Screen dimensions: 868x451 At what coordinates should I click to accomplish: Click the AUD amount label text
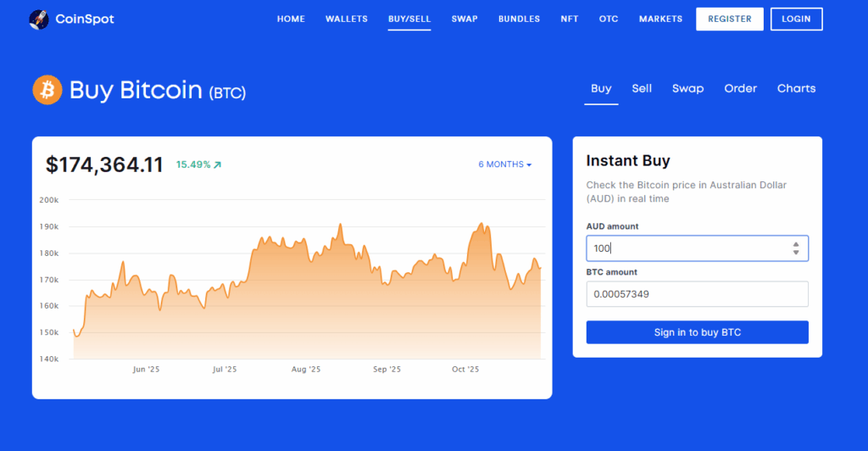[612, 226]
